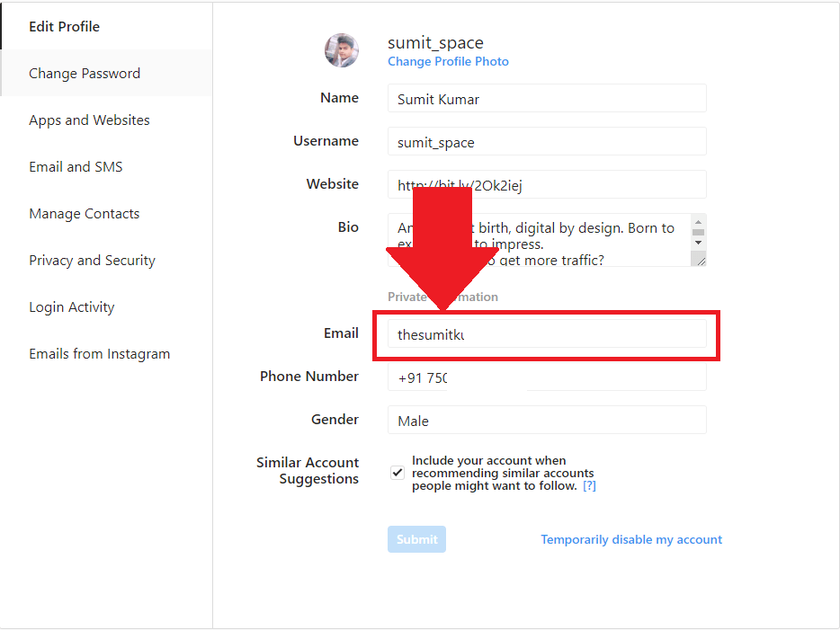Focus the Email input field

point(547,334)
